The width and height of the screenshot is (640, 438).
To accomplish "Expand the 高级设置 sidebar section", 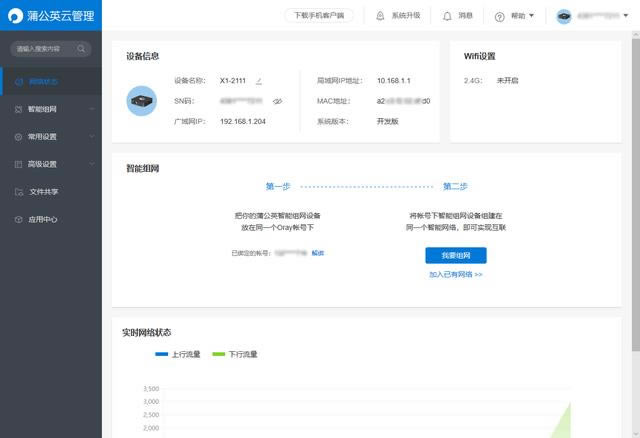I will coord(50,164).
